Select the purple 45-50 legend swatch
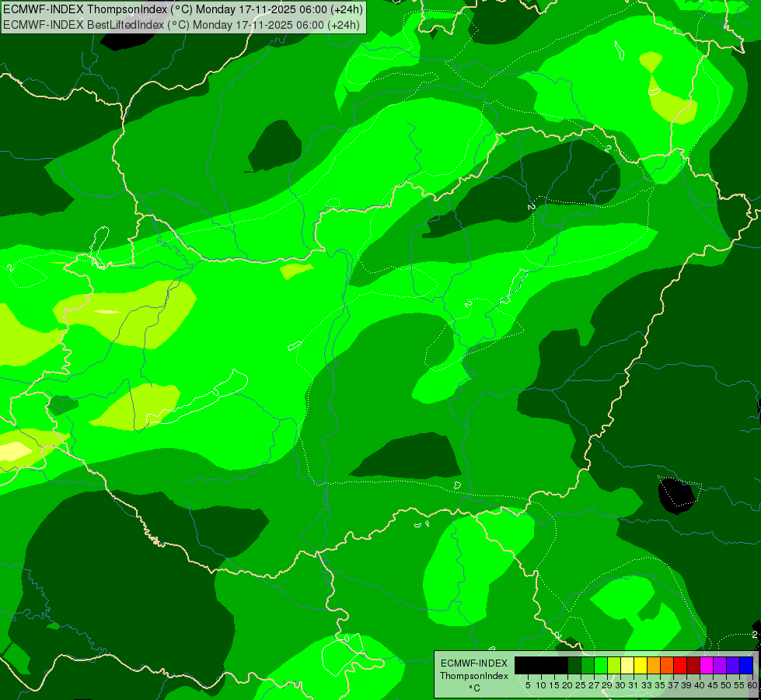The height and width of the screenshot is (700, 761). (721, 665)
